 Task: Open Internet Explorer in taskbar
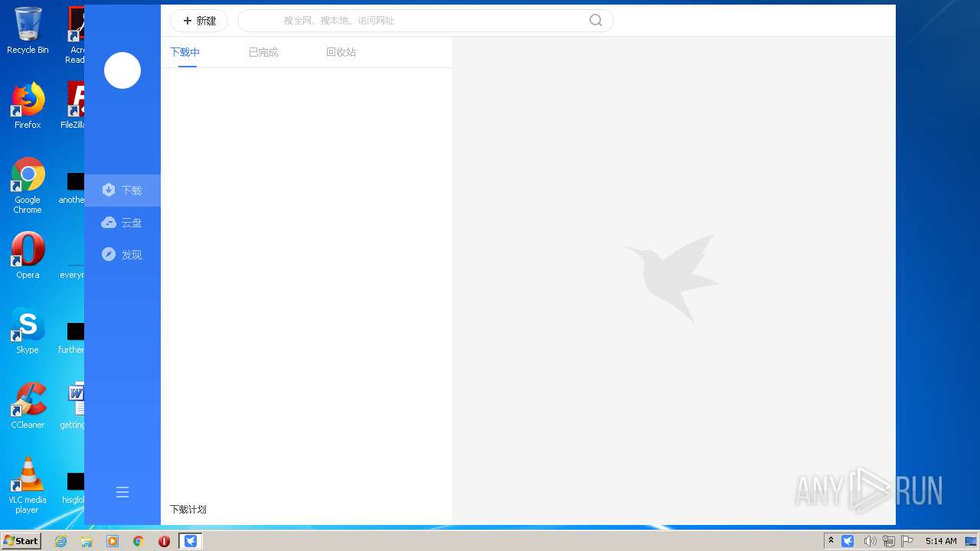(x=60, y=541)
